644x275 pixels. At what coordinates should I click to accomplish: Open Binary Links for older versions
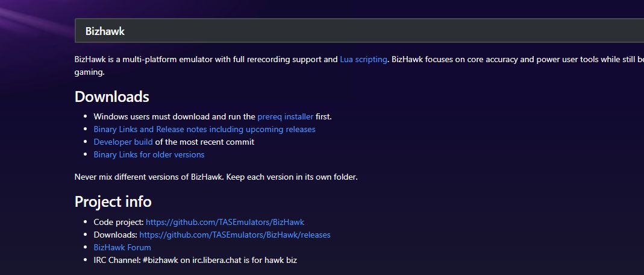149,154
